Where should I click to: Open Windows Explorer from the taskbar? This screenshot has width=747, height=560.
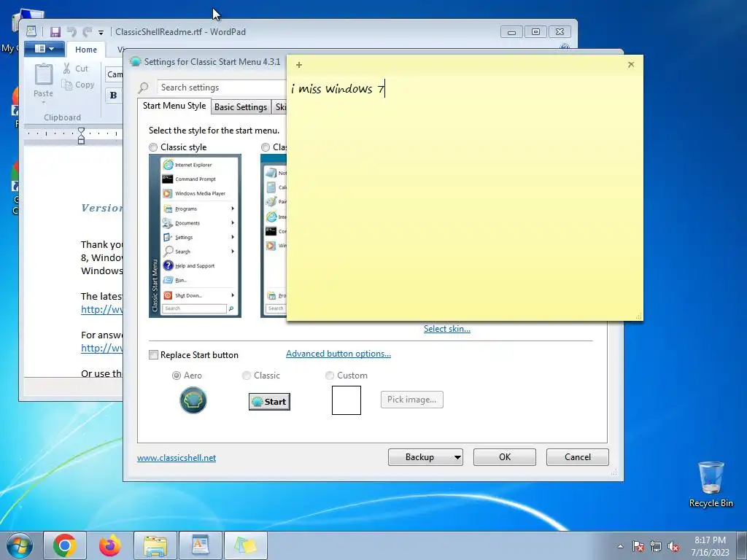click(155, 545)
